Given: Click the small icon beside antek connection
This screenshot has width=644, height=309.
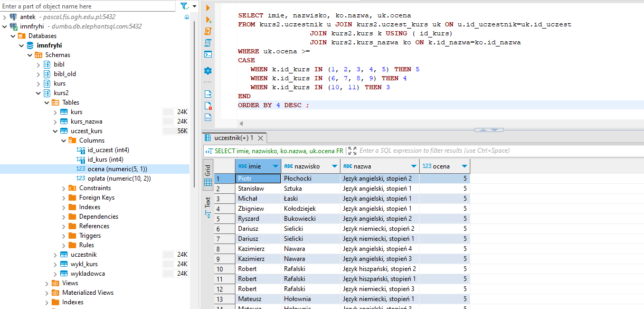Looking at the screenshot, I should point(186,17).
